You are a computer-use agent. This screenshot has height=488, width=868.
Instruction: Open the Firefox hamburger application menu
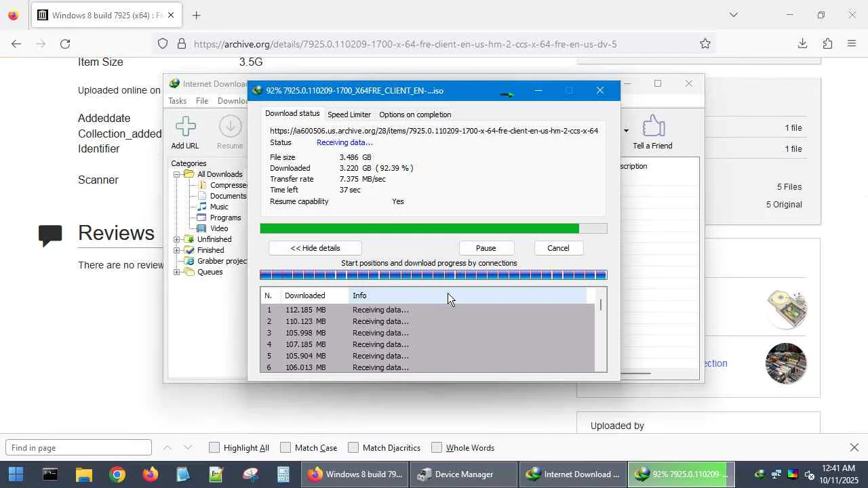click(x=852, y=44)
